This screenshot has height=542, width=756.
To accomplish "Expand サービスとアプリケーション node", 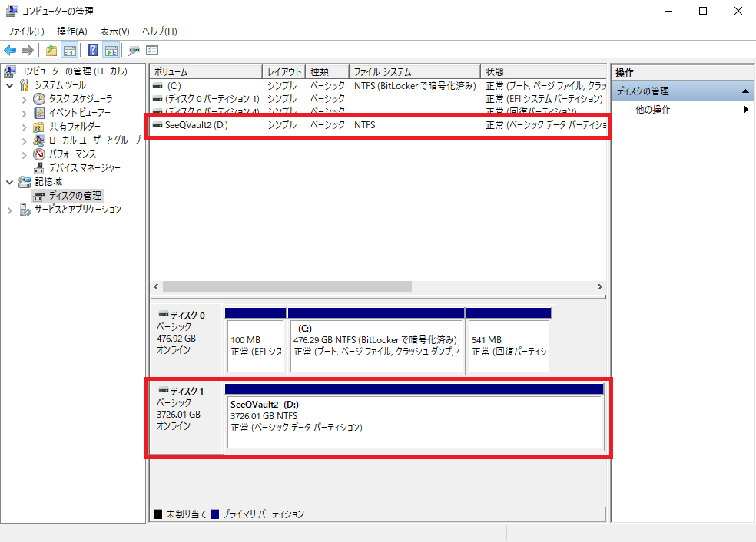I will click(x=10, y=210).
